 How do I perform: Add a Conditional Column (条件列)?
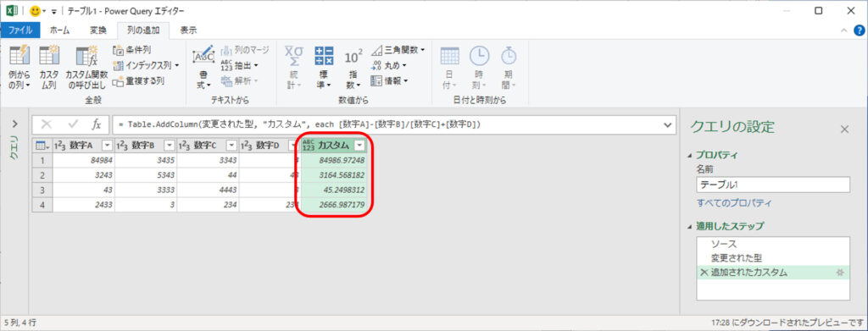[131, 50]
